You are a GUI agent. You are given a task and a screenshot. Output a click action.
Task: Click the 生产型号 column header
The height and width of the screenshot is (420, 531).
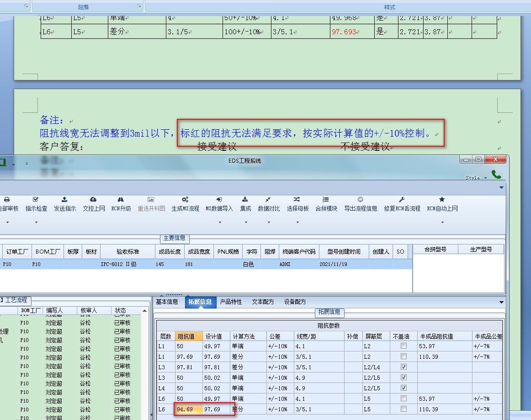[x=481, y=250]
